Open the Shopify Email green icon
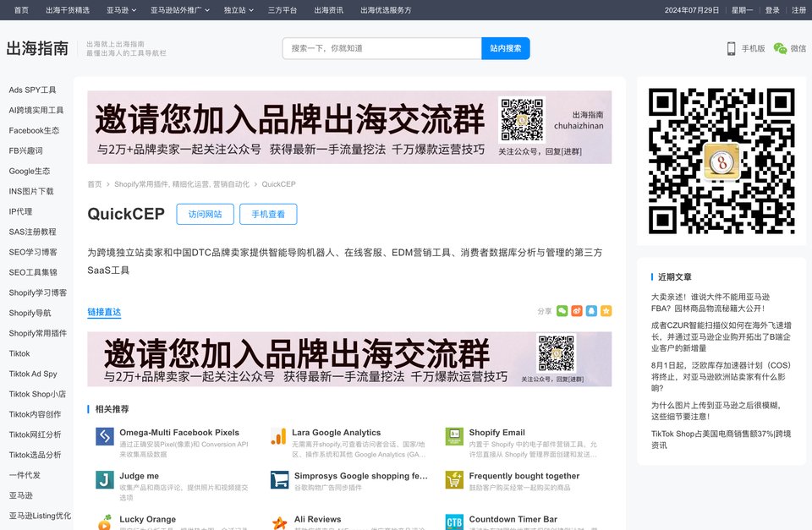Screen dimensions: 812x530 pyautogui.click(x=454, y=436)
